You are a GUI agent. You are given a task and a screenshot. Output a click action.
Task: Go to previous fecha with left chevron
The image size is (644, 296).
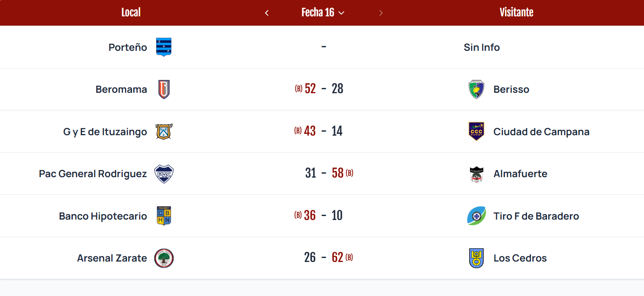[267, 13]
